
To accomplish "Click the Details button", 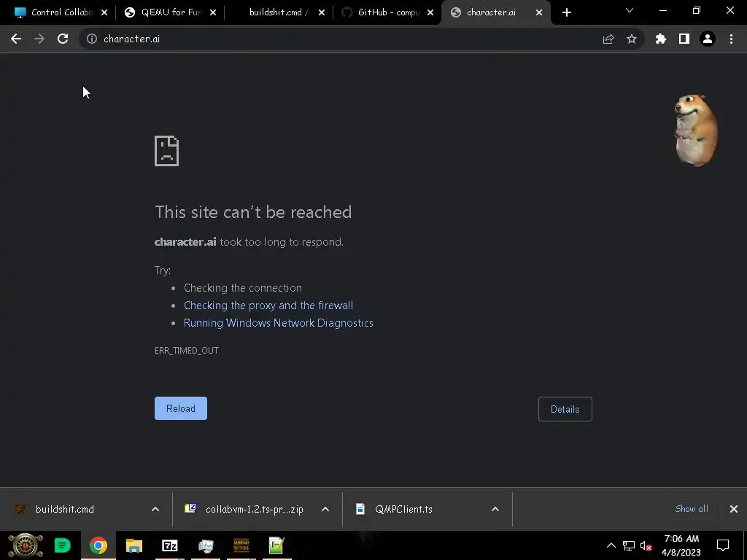I will [565, 409].
